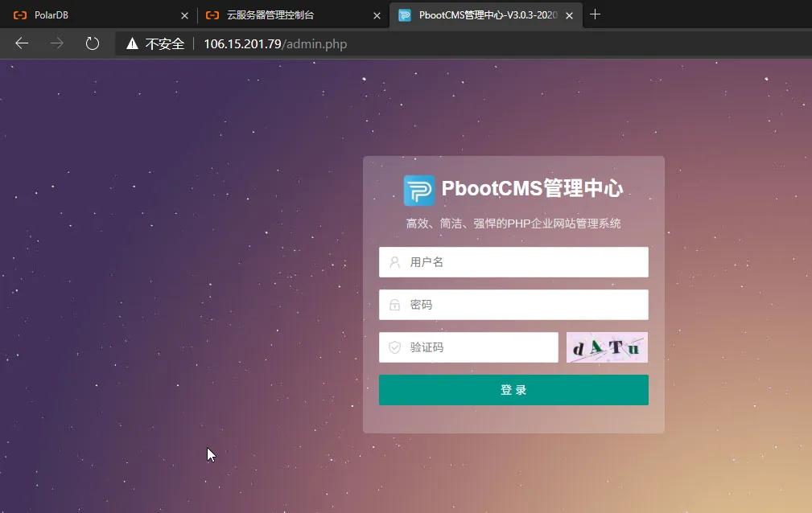Click the captcha image to refresh it
The image size is (812, 513).
pos(607,347)
